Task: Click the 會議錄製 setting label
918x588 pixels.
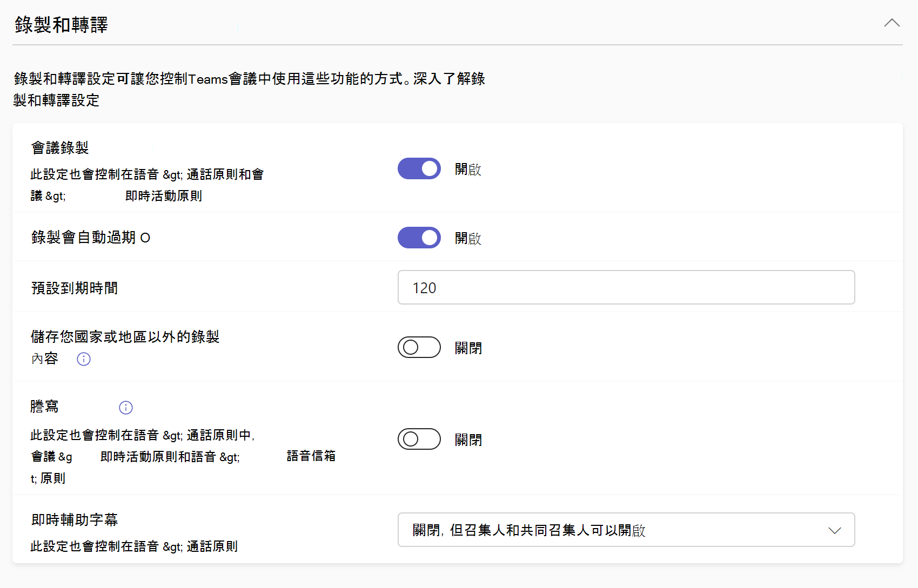Action: click(60, 148)
